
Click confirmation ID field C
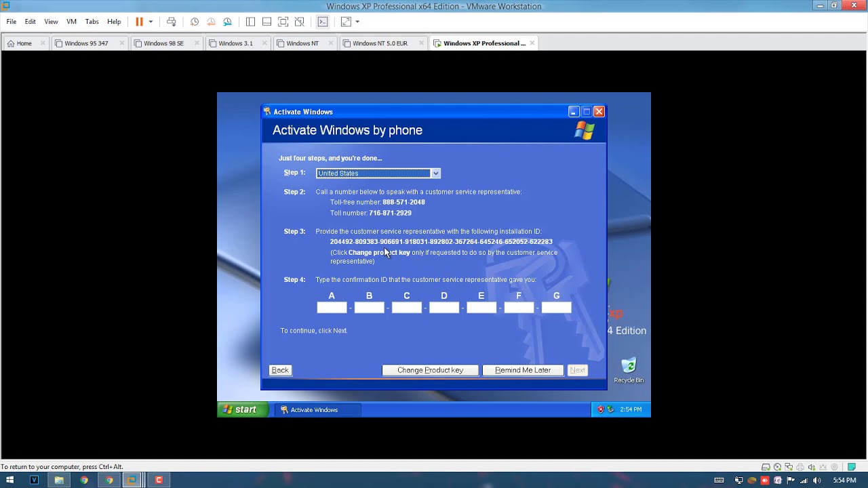(x=407, y=308)
